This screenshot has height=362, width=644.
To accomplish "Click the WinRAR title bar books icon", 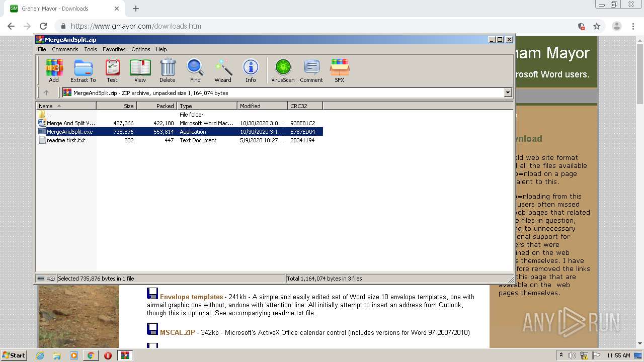I will pos(40,39).
